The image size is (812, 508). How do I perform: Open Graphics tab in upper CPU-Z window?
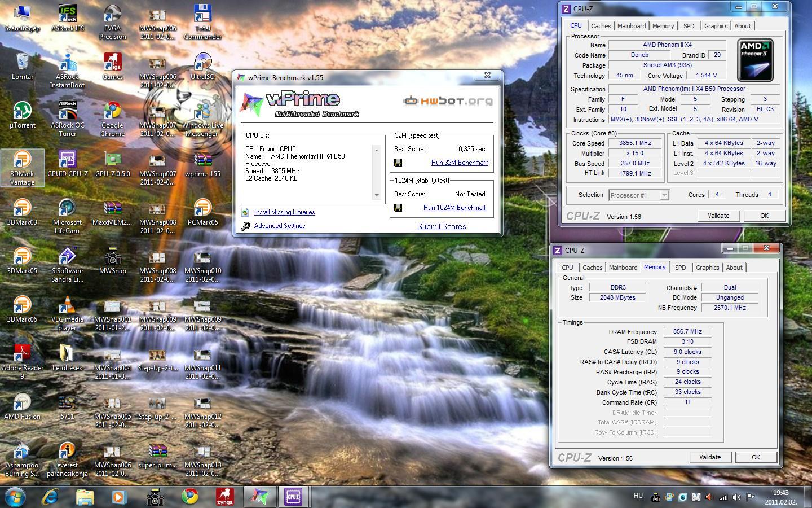click(x=716, y=26)
